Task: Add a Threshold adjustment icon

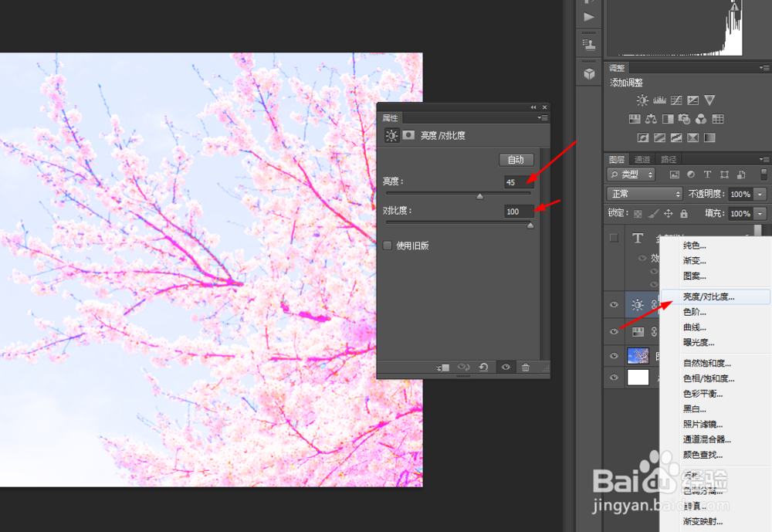Action: [x=676, y=138]
